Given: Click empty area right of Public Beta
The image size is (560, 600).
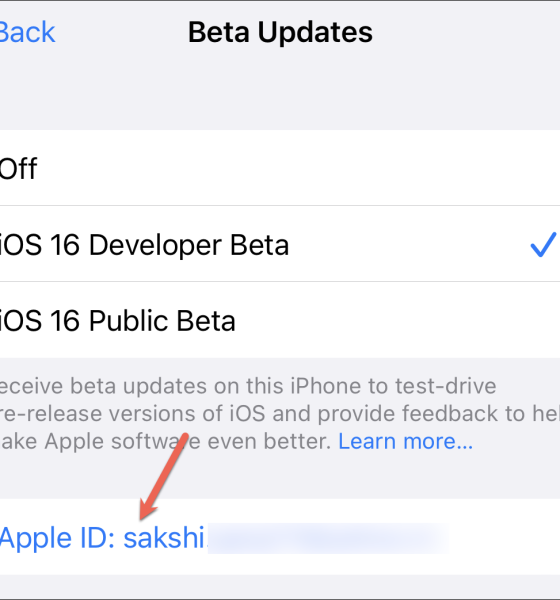Looking at the screenshot, I should [x=398, y=320].
